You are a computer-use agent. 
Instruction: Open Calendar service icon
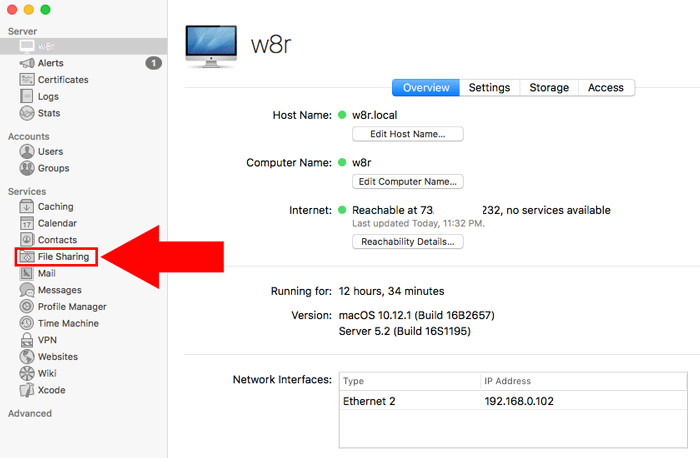pyautogui.click(x=27, y=223)
